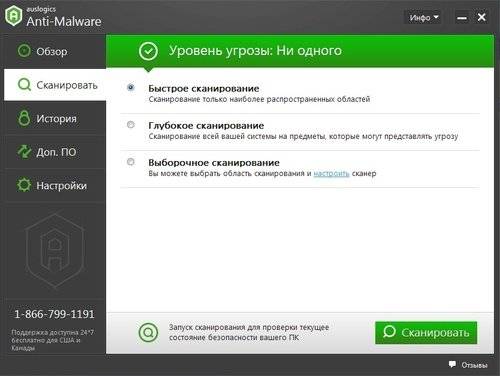
Task: Open the Обзор section
Action: pyautogui.click(x=55, y=51)
